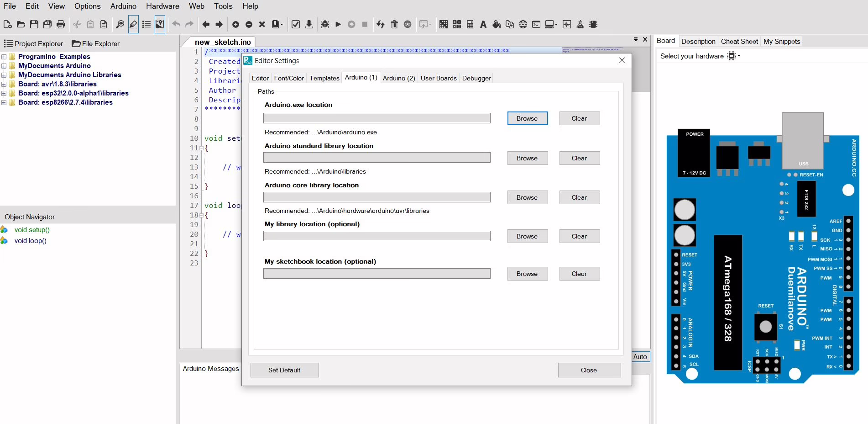Click the My sketchbook location input field
Screen dimensions: 868x424
(x=376, y=274)
